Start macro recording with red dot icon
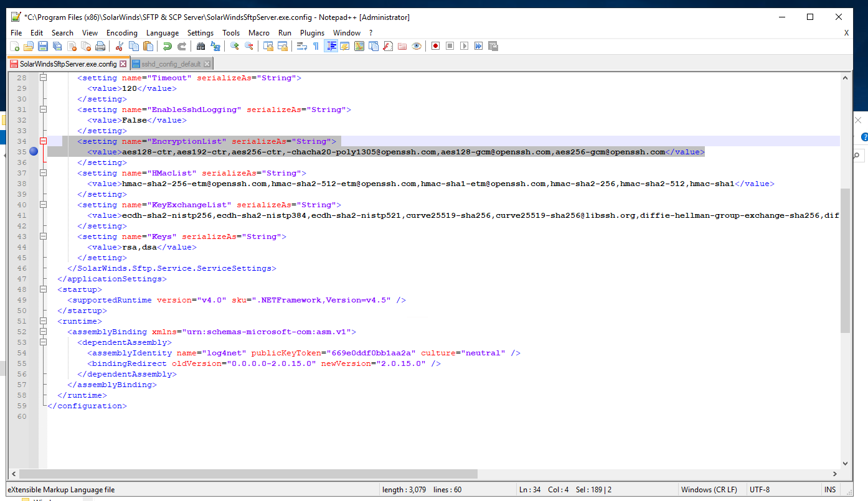The image size is (868, 501). click(x=435, y=46)
